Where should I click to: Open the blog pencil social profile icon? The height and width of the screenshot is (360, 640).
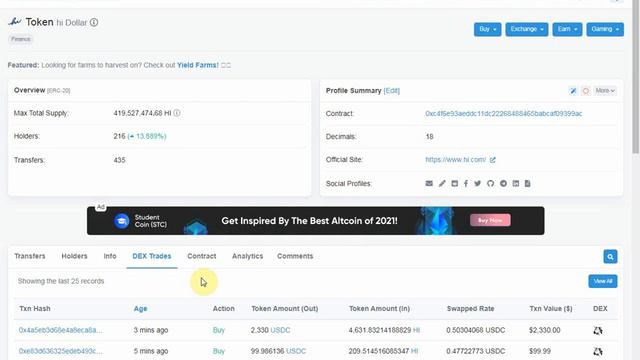click(x=442, y=184)
